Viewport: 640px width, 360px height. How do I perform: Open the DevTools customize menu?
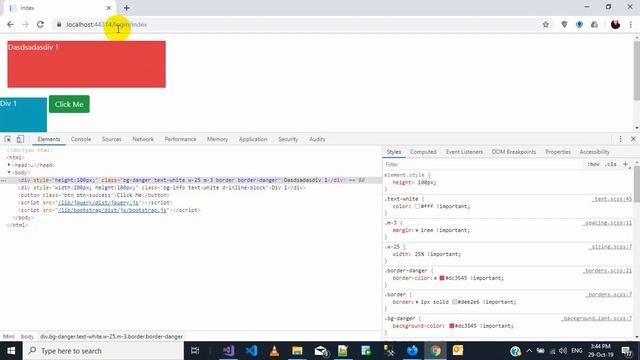[x=620, y=139]
